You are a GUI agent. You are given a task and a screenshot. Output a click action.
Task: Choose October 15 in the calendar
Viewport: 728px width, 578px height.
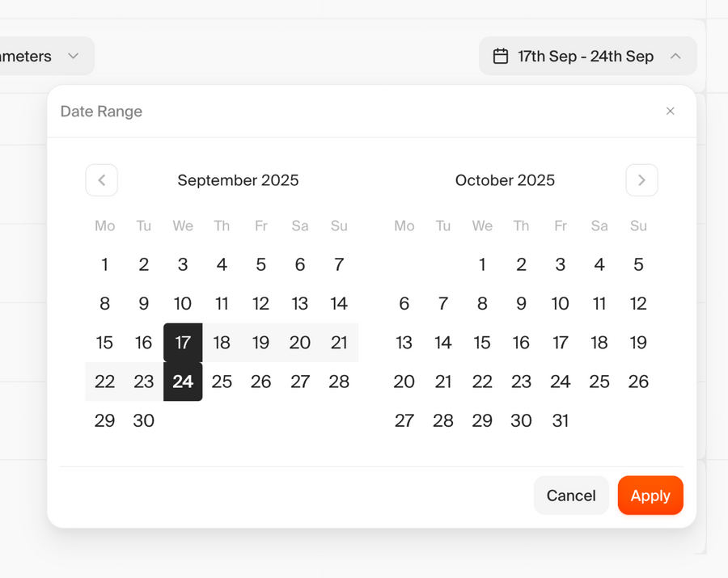point(482,343)
